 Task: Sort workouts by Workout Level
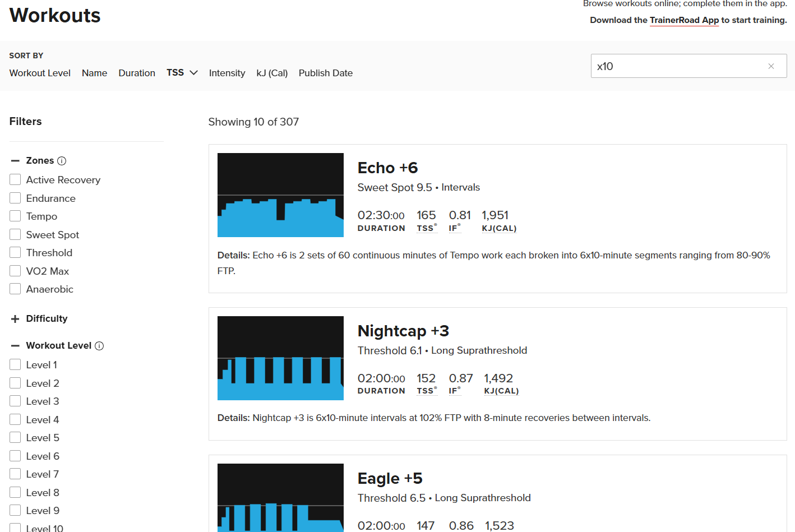[x=40, y=73]
